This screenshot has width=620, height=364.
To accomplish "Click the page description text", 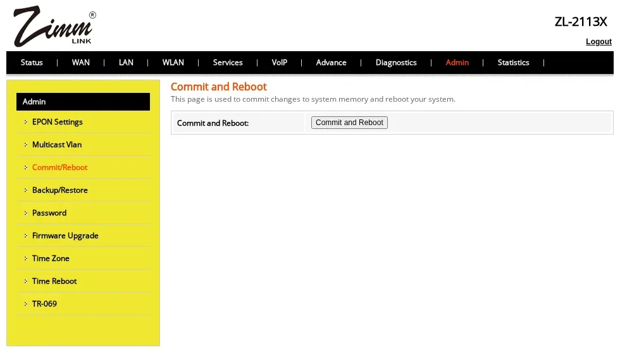I will coord(313,99).
